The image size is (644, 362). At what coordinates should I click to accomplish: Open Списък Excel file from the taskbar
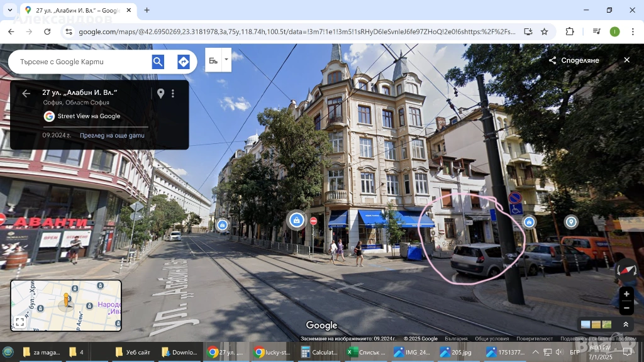pos(366,352)
